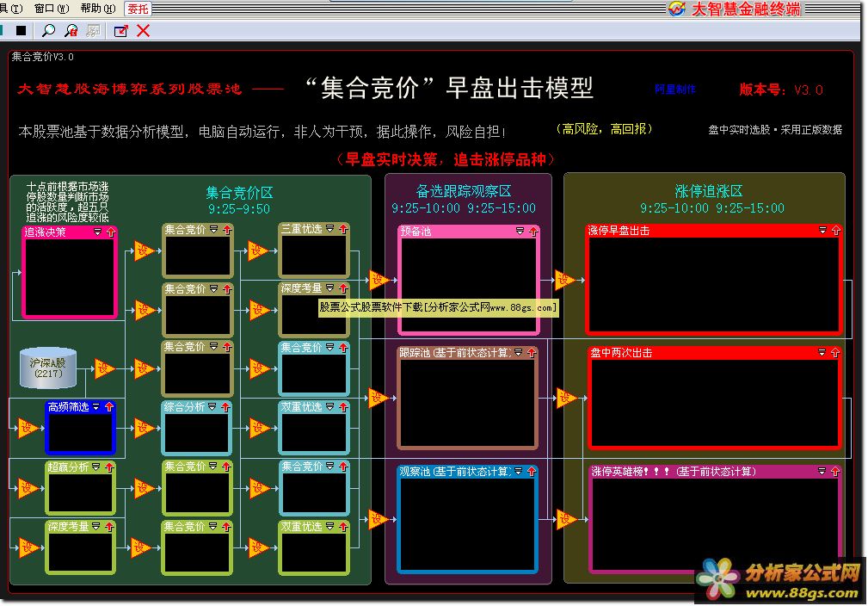Open dropdown arrow on 盘中两次出击 box
Screen dimensions: 868x606
(x=822, y=353)
